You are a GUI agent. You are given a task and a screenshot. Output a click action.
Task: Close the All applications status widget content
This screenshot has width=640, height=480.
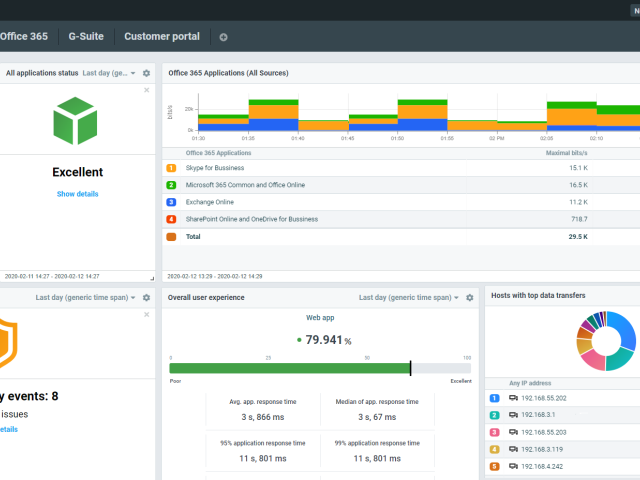[x=147, y=90]
